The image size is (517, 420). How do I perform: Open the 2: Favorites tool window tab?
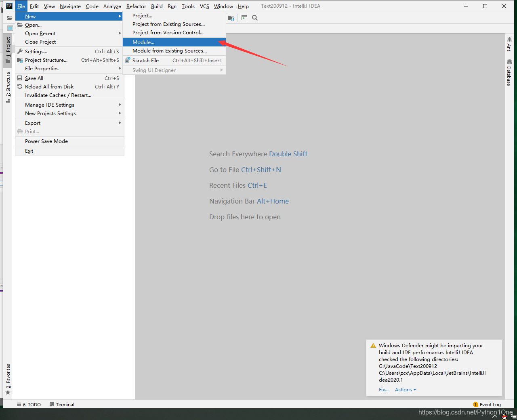(x=8, y=380)
